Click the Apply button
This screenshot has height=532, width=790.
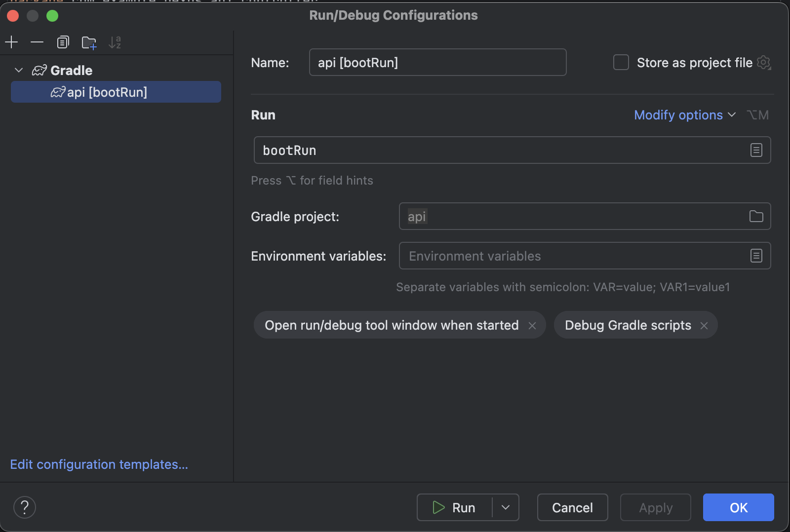pyautogui.click(x=656, y=507)
